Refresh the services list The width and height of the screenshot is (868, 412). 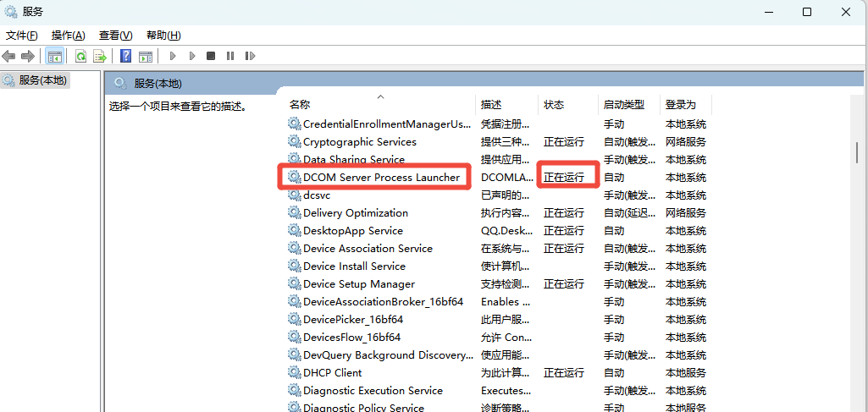80,57
